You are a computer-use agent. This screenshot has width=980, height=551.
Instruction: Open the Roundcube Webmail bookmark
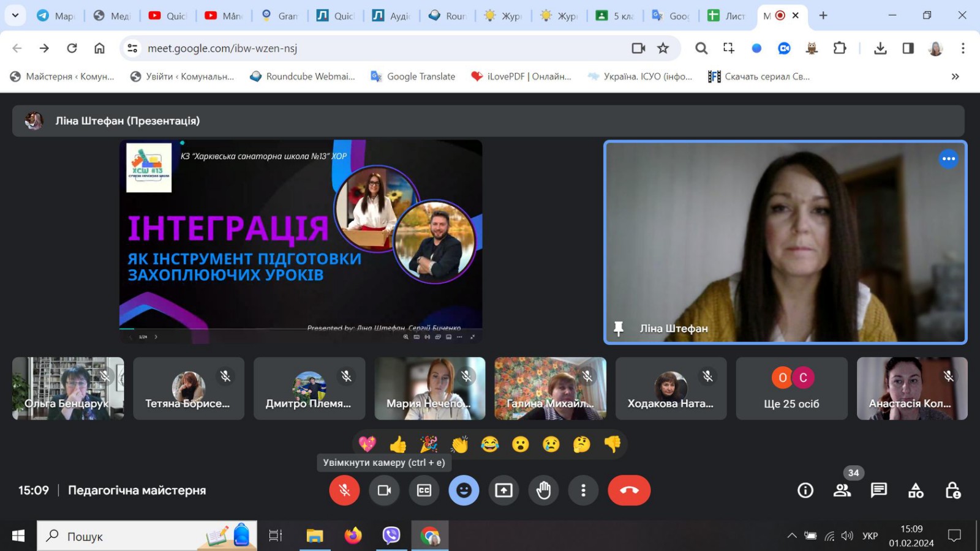coord(303,77)
